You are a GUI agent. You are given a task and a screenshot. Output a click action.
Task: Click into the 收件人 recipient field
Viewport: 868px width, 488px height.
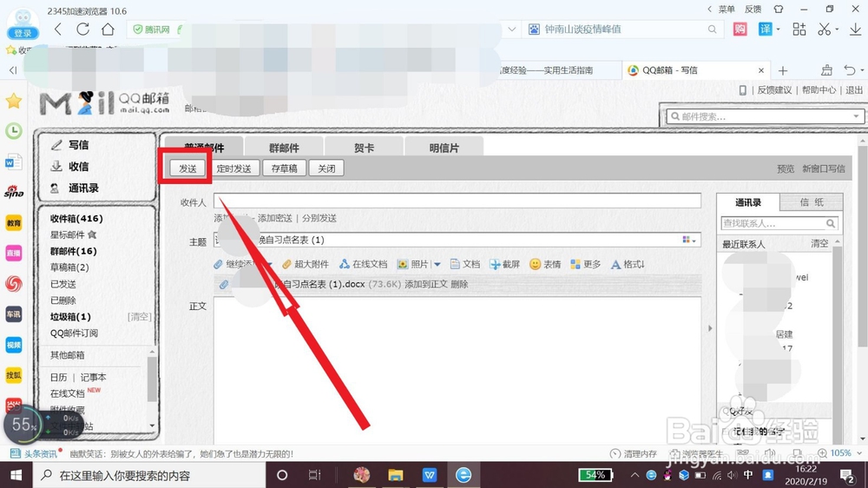(457, 201)
